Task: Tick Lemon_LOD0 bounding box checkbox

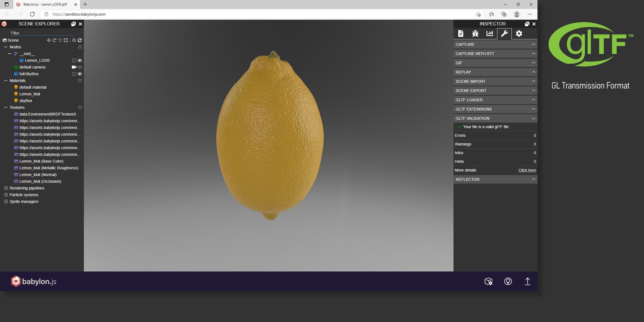Action: coord(74,60)
